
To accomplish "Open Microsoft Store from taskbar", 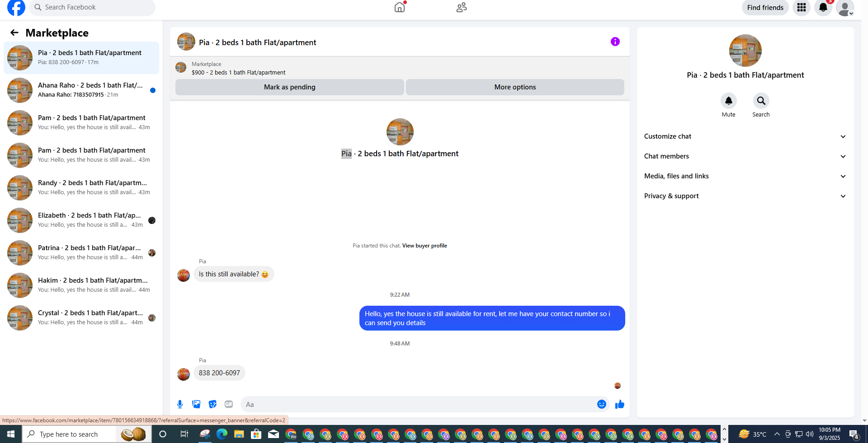I will (x=256, y=434).
